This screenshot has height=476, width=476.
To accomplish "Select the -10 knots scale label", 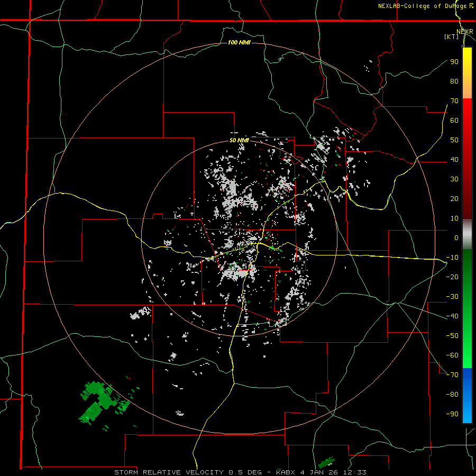I will [452, 258].
